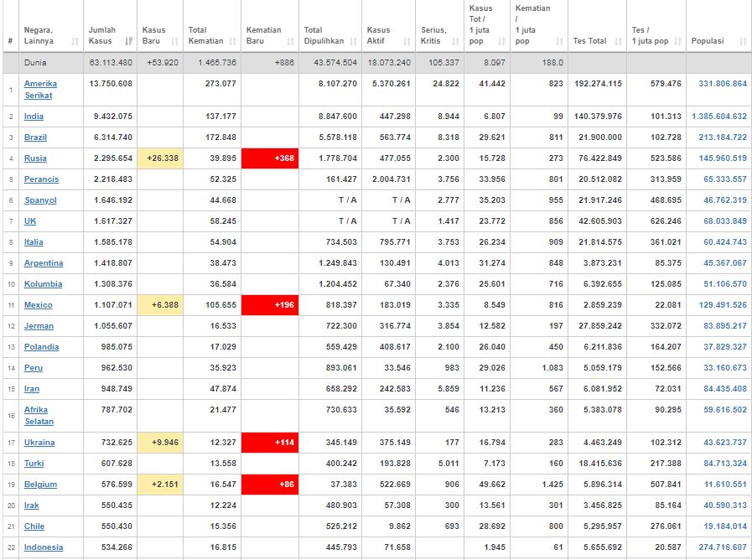
Task: Open the Amerika Serikat country link
Action: [x=40, y=90]
